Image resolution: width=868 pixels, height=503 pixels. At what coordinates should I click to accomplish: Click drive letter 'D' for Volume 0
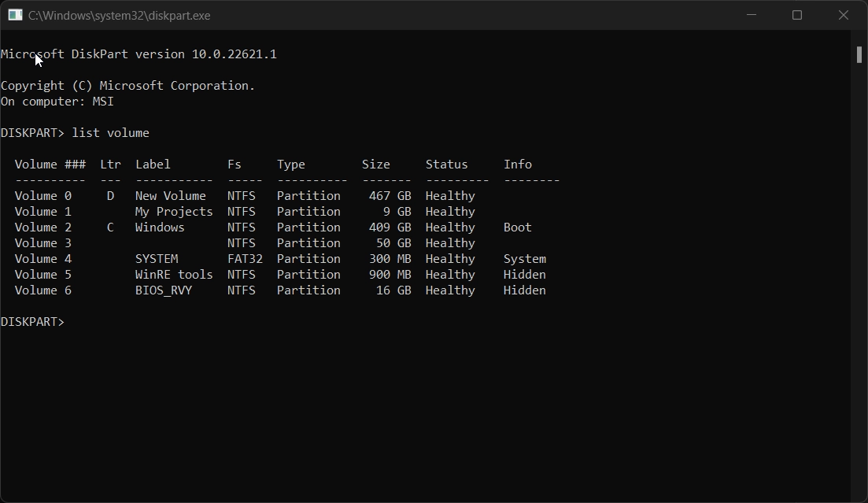[110, 196]
